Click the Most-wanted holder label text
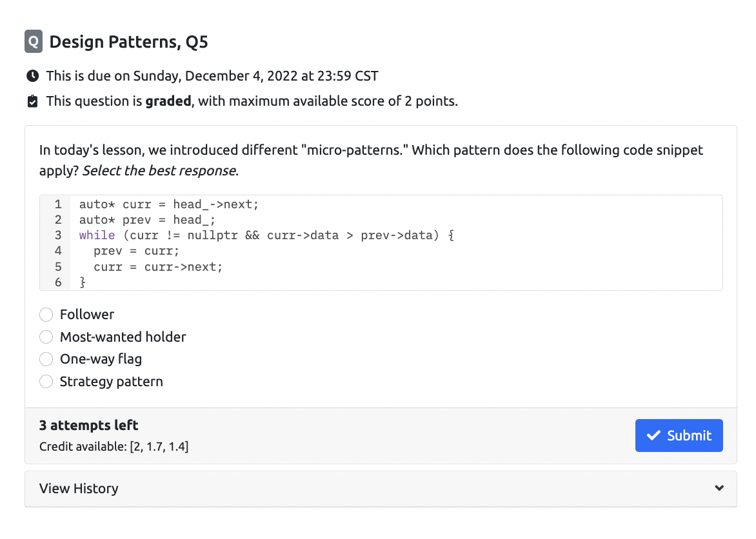 pyautogui.click(x=123, y=337)
